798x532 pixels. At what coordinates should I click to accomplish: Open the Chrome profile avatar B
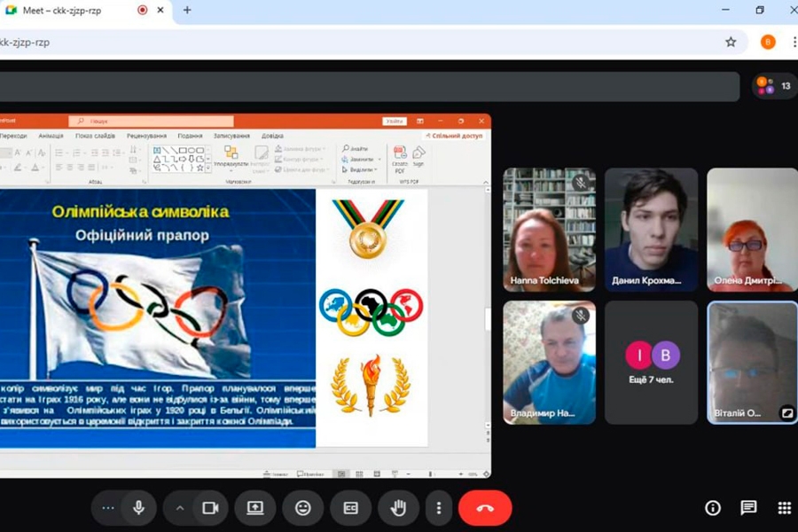(768, 43)
